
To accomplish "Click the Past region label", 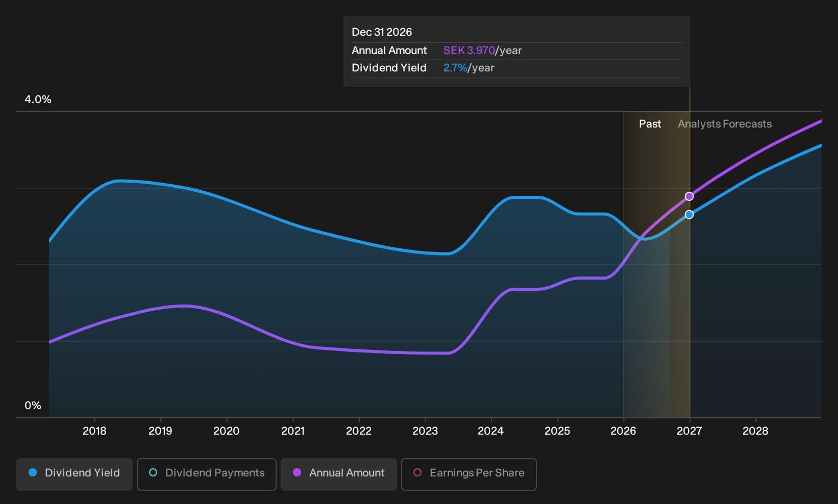I will pyautogui.click(x=650, y=124).
